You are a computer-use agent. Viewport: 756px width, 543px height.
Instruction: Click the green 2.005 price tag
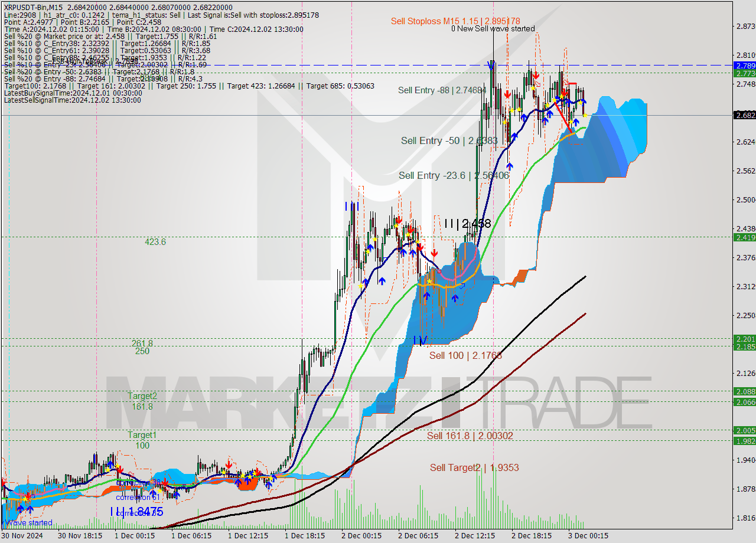pyautogui.click(x=744, y=430)
